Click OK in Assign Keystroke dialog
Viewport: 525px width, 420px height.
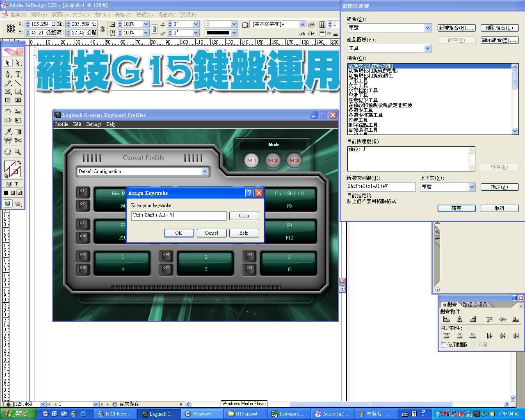tap(178, 233)
